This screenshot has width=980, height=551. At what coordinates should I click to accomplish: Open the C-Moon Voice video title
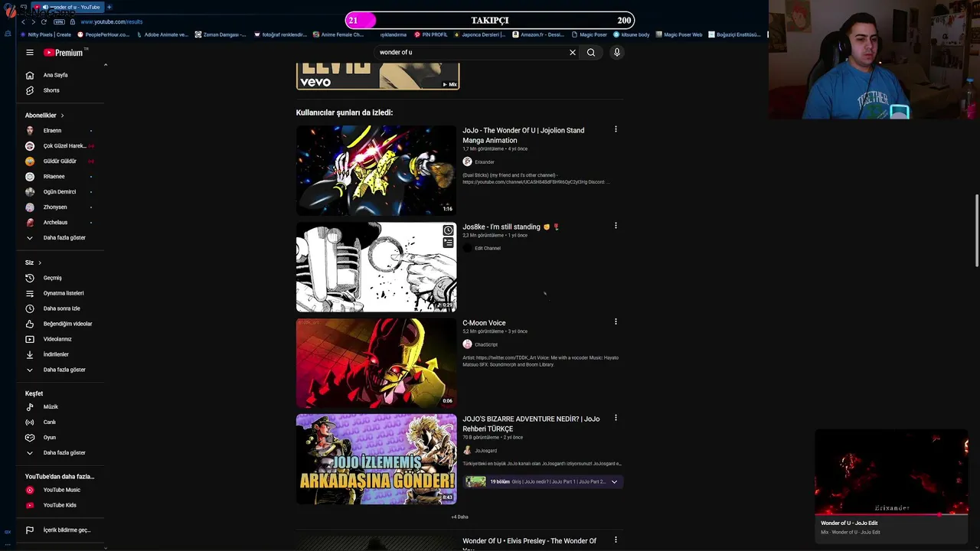tap(484, 323)
